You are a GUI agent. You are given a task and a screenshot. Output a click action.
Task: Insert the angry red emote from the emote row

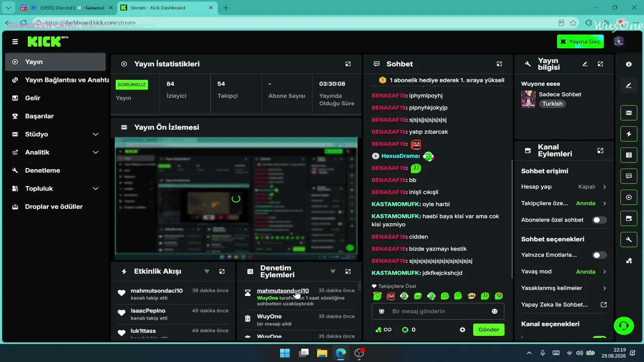click(391, 296)
